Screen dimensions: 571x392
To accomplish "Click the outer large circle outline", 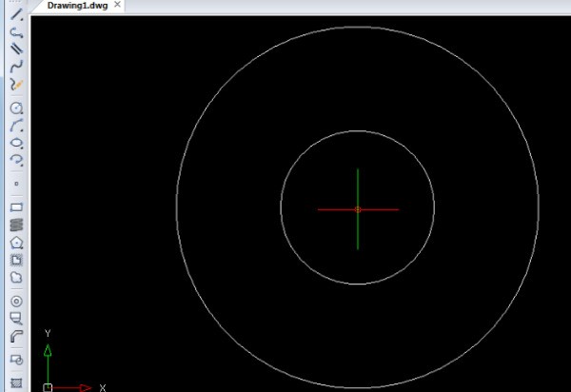I will 176,207.
